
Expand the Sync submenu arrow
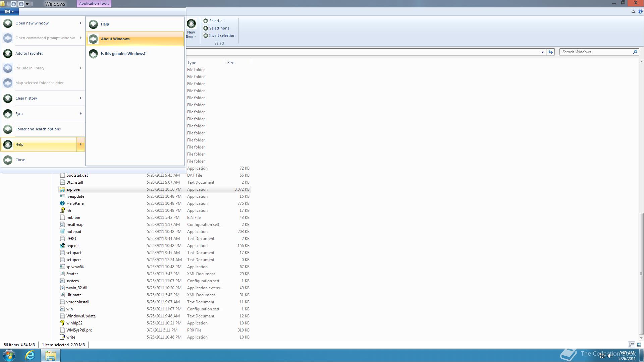coord(80,114)
